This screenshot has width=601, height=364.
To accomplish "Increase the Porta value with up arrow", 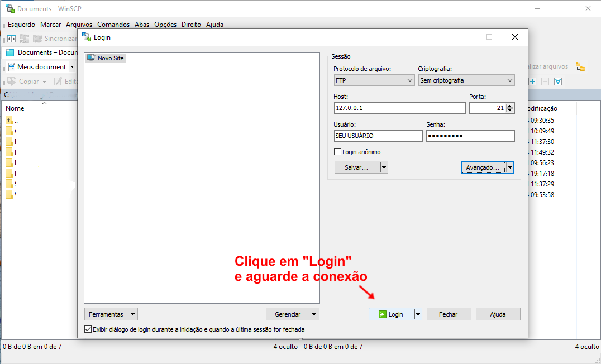I will pos(510,106).
